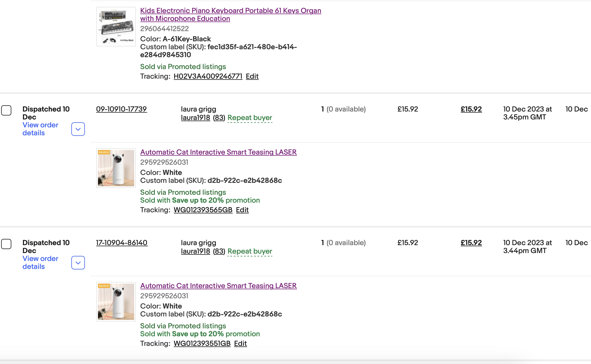Screen dimensions: 591x364
Task: View order details for the 3.44pm order
Action: (x=40, y=263)
